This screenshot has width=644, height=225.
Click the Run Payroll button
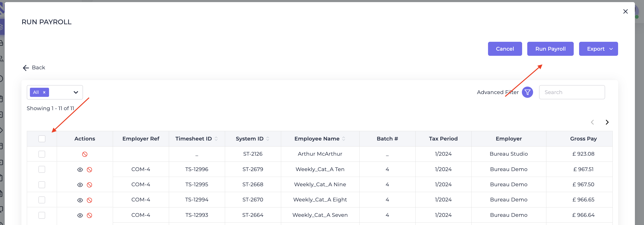(x=550, y=49)
